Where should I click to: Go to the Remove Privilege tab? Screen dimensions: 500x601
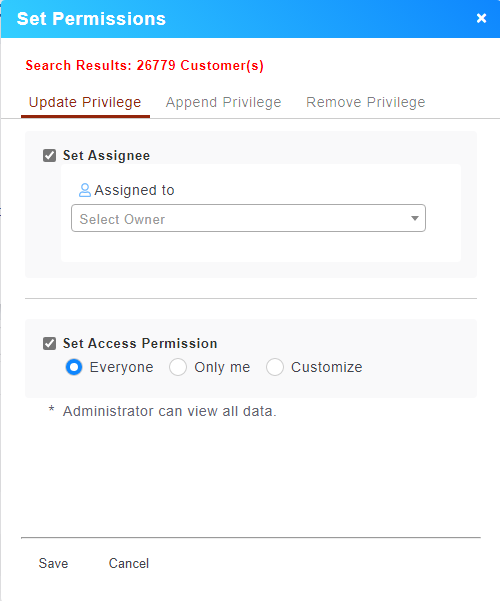366,102
